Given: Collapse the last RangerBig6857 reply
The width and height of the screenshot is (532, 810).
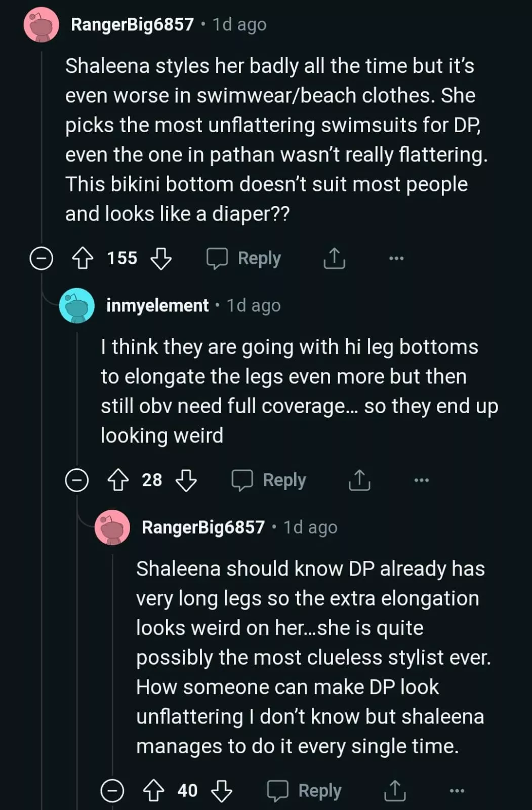Looking at the screenshot, I should tap(112, 791).
